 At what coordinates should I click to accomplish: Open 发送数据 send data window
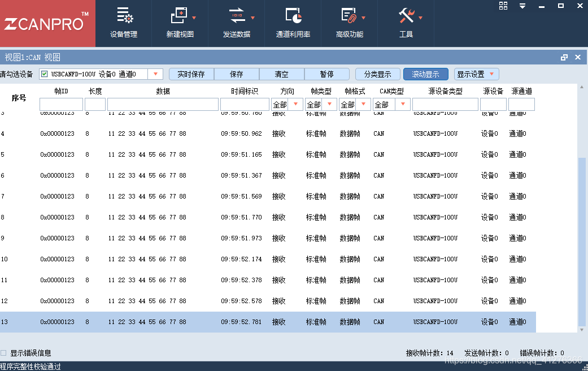[x=237, y=23]
